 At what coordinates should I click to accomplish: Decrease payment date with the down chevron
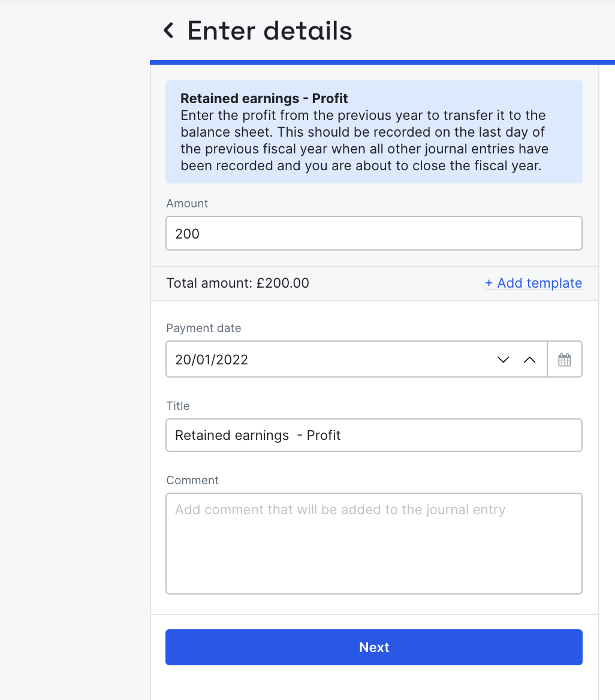pyautogui.click(x=503, y=360)
